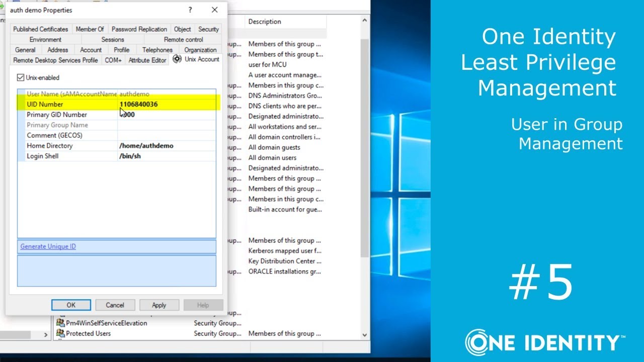Screen dimensions: 644x362
Task: Switch to the Member Of tab
Action: [90, 29]
